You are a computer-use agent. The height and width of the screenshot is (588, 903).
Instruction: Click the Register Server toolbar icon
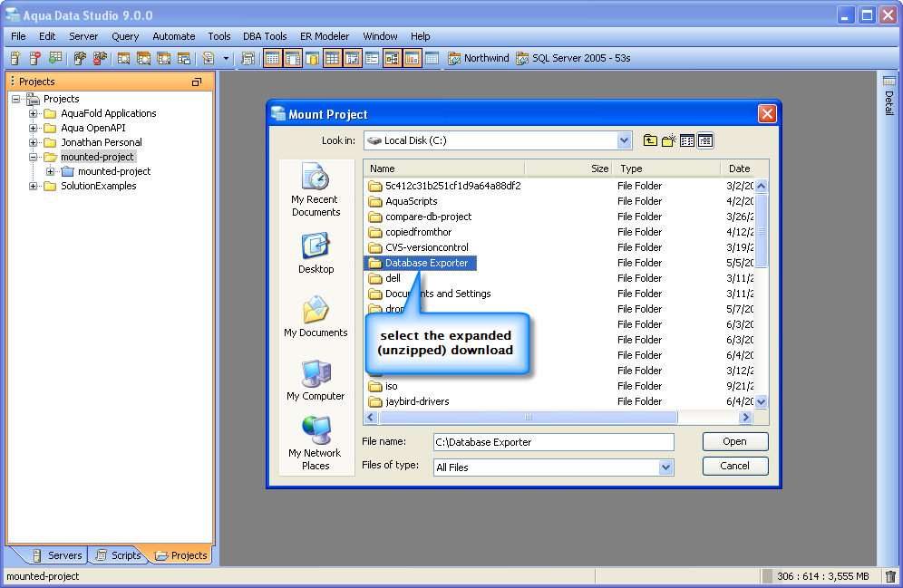15,58
